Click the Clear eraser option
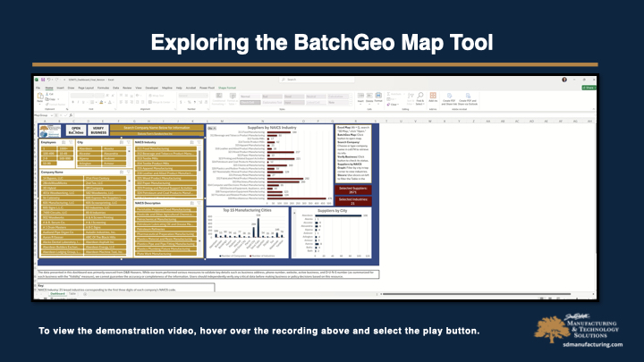The height and width of the screenshot is (362, 644). click(x=392, y=105)
